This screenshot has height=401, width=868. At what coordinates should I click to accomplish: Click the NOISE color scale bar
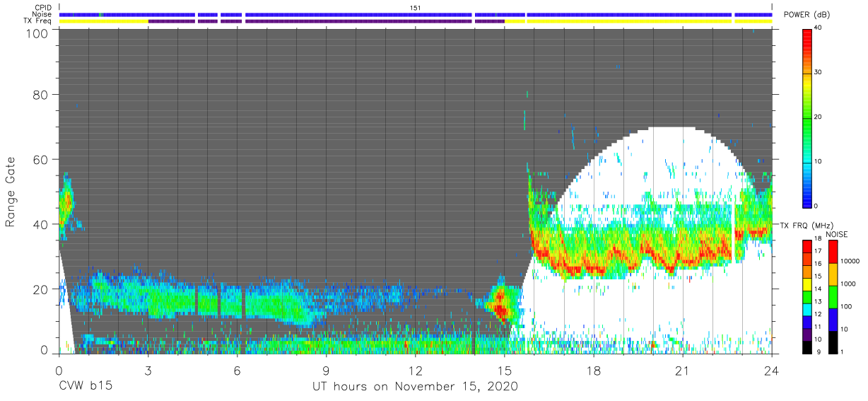(x=833, y=296)
